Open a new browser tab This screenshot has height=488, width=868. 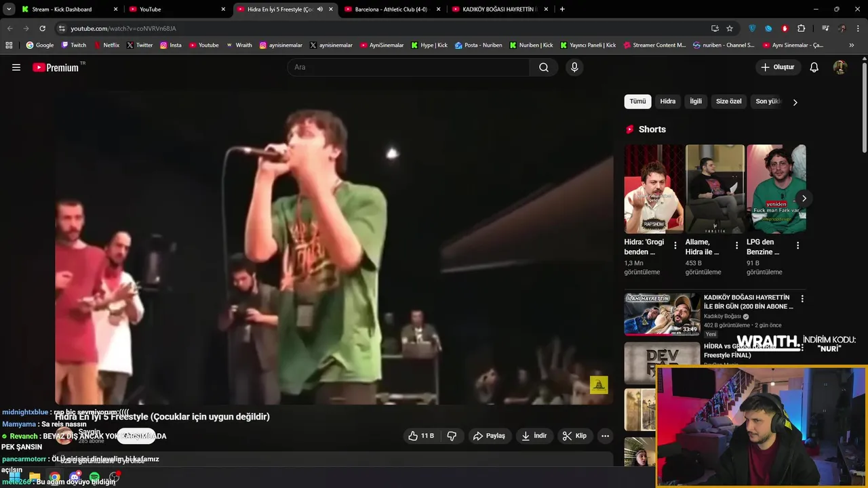pos(562,9)
